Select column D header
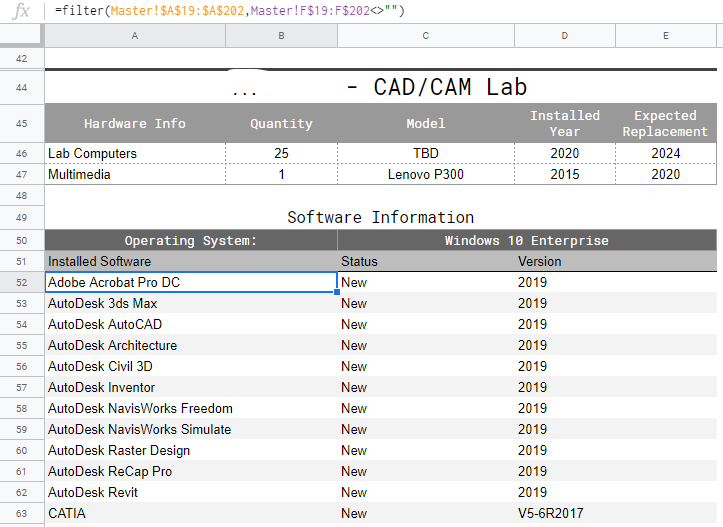Screen dimensions: 723x527 pos(565,36)
